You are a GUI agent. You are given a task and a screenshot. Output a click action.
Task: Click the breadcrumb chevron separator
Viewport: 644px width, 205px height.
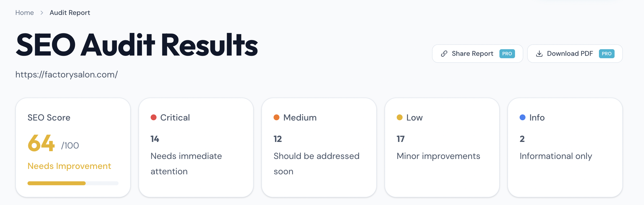click(42, 13)
